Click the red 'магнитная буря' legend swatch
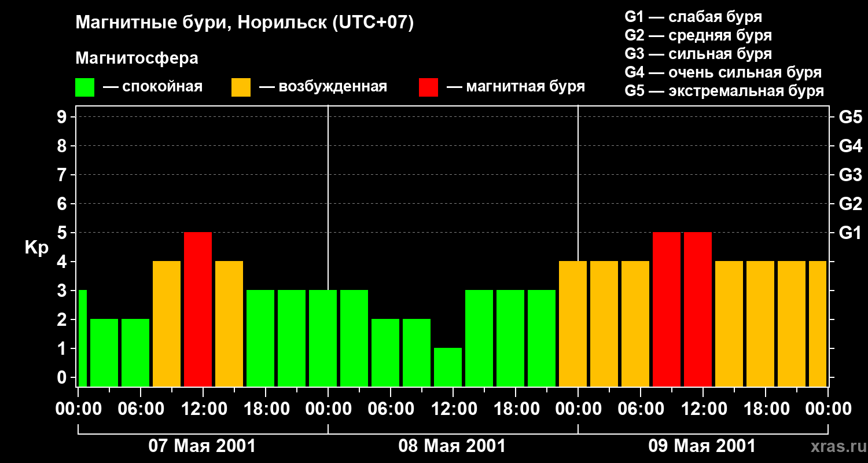 pyautogui.click(x=429, y=87)
